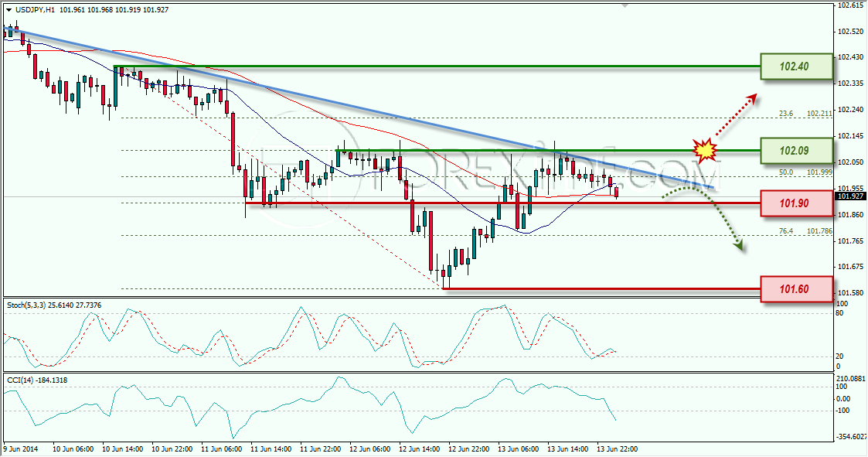The image size is (868, 457).
Task: Click the 101.580 value on the price scale
Action: [851, 293]
